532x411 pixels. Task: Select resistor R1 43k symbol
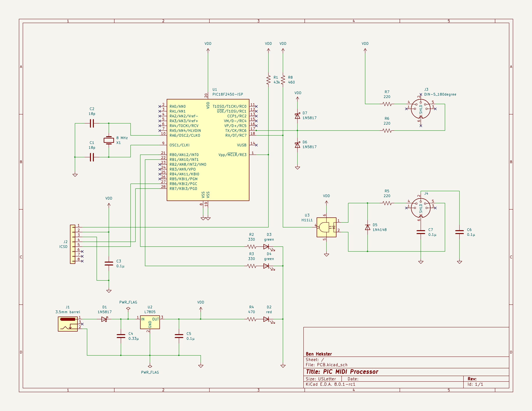coord(268,80)
